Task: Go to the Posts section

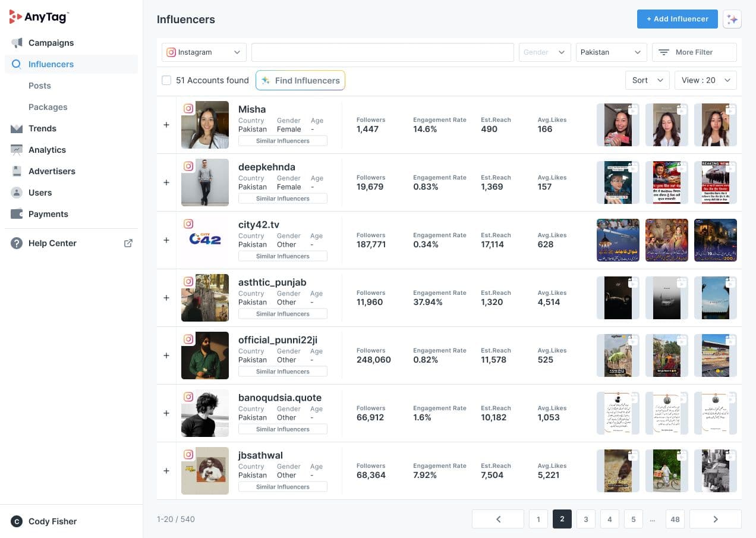Action: [x=39, y=86]
